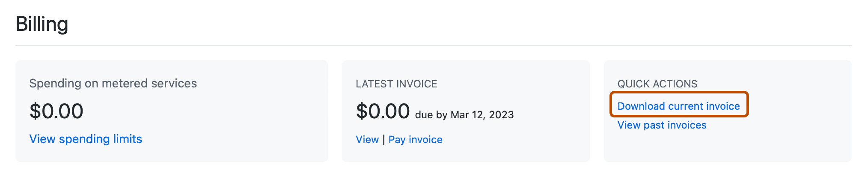Download current invoice from Quick Actions

coord(678,106)
